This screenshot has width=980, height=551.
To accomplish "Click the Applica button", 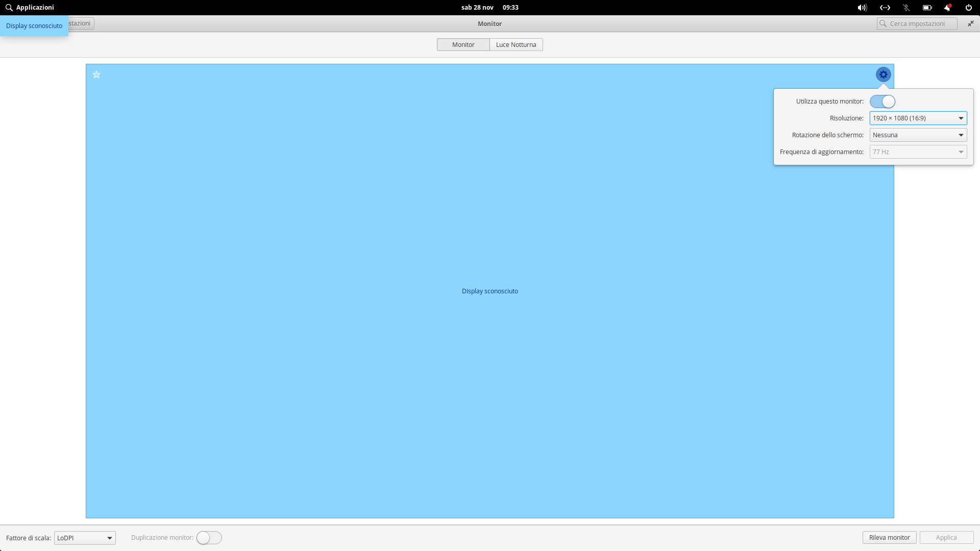I will tap(946, 538).
